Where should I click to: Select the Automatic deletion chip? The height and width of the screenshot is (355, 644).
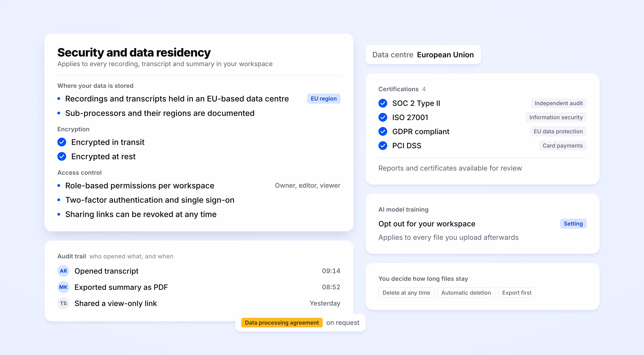pyautogui.click(x=466, y=293)
